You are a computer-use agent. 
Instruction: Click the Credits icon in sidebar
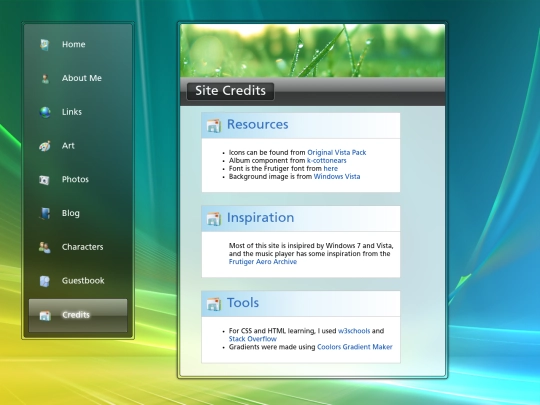pos(45,315)
